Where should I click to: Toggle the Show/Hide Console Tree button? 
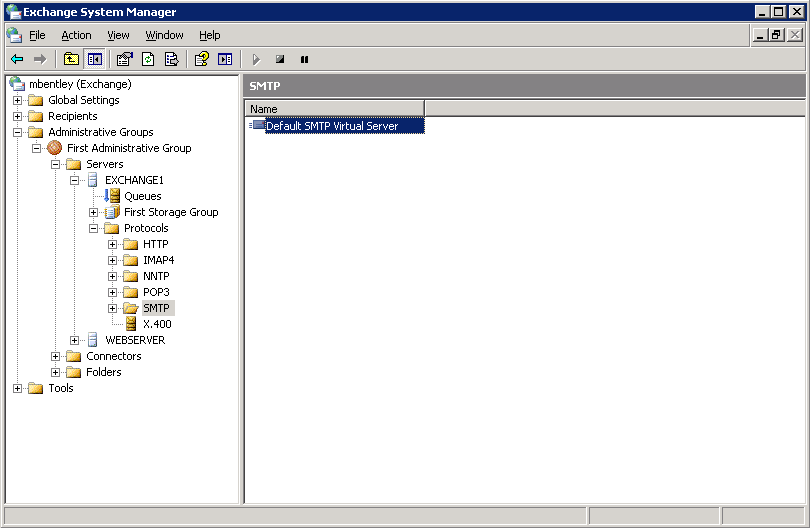pos(95,59)
